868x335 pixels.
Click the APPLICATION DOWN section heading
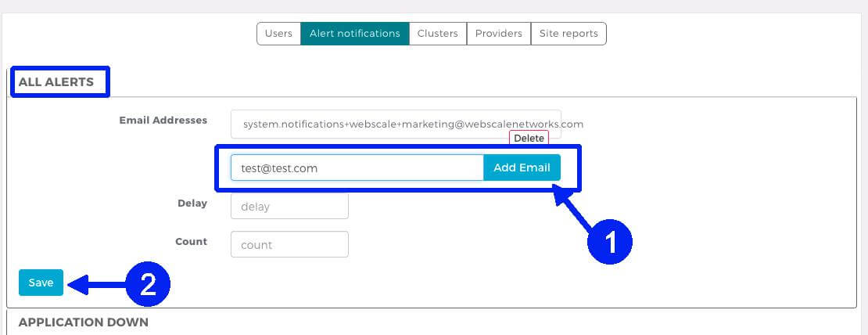click(83, 322)
